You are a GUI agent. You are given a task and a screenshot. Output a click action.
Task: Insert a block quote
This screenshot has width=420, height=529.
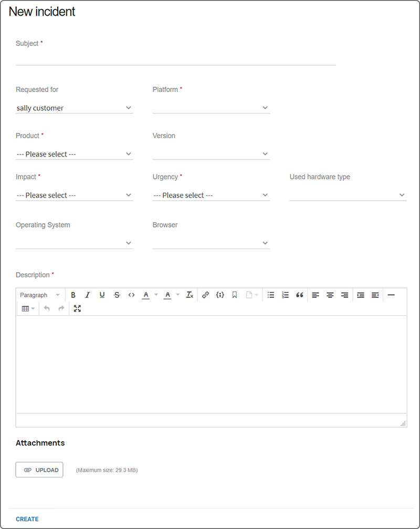pos(300,295)
